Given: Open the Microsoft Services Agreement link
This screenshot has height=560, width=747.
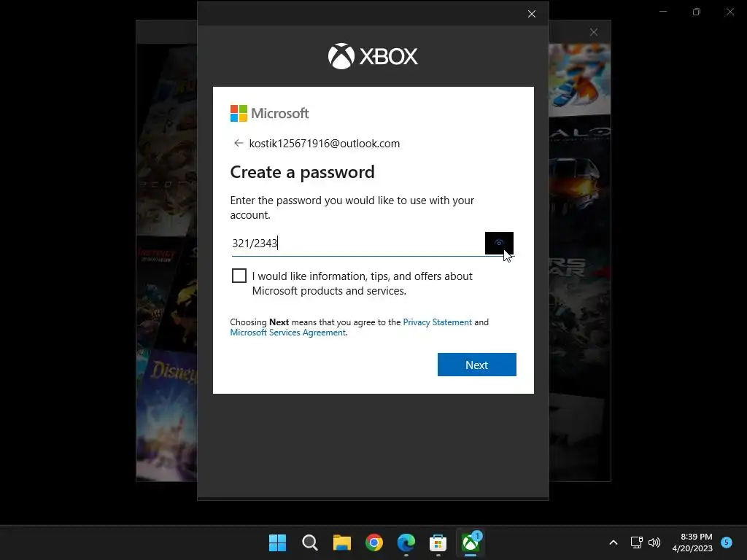Looking at the screenshot, I should pyautogui.click(x=287, y=332).
